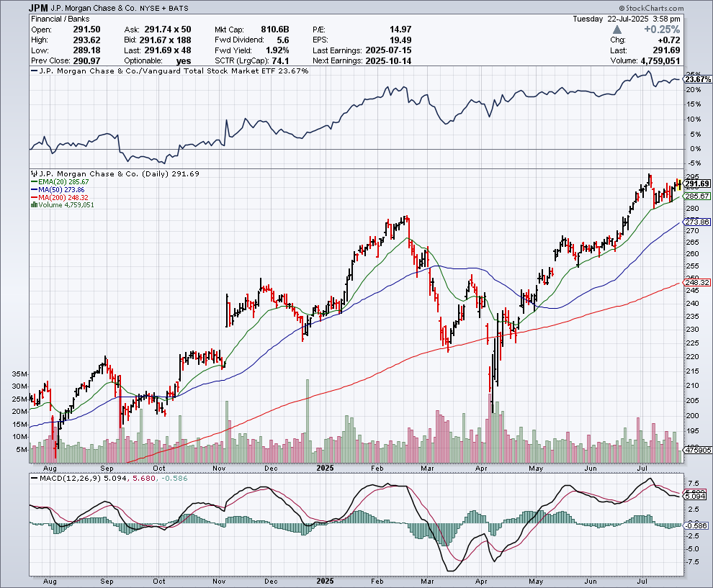This screenshot has height=588, width=713.
Task: Click the 'Financial / Banks' sector label
Action: 60,19
